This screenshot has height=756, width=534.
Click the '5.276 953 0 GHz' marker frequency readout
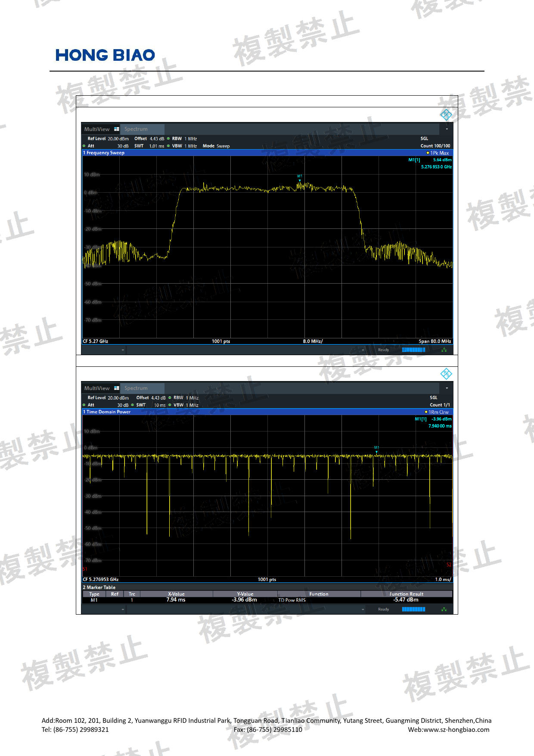click(x=436, y=167)
